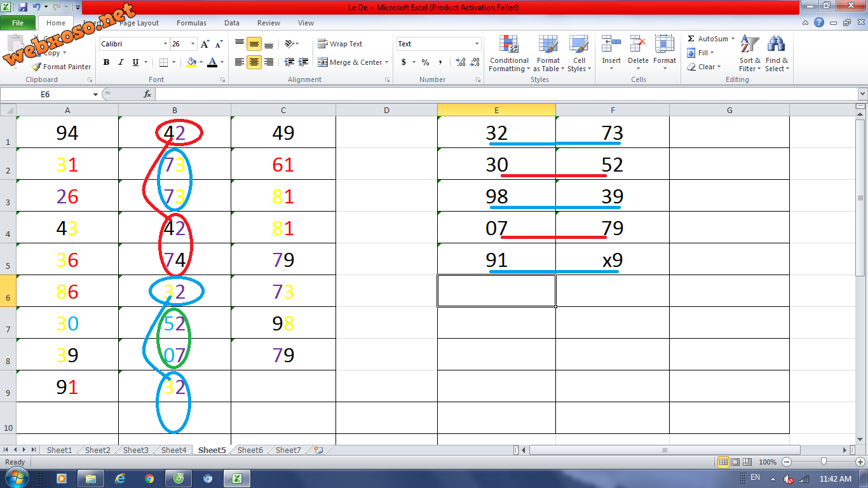Click the Comma Style icon
Image resolution: width=868 pixels, height=488 pixels.
pos(440,62)
